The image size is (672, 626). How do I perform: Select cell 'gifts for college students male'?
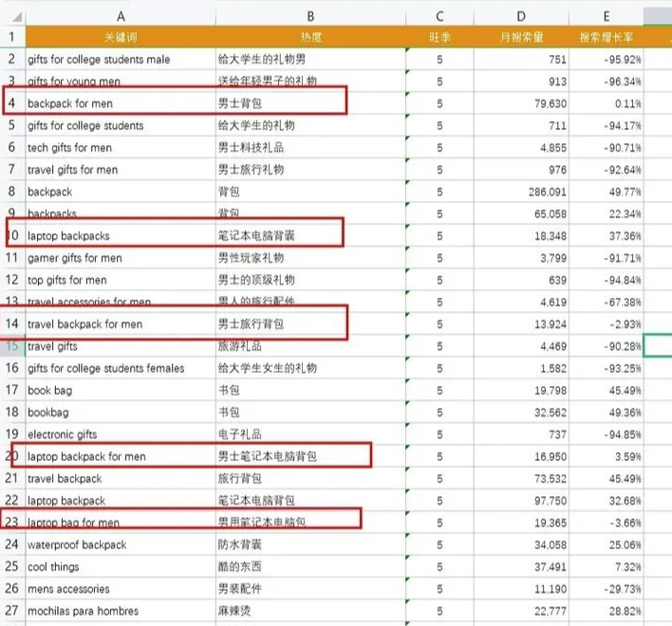click(x=121, y=59)
